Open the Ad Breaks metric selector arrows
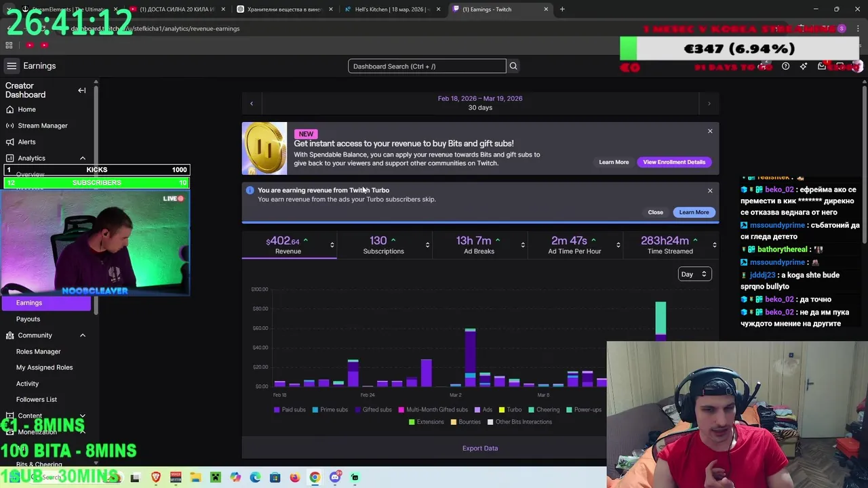 coord(523,245)
